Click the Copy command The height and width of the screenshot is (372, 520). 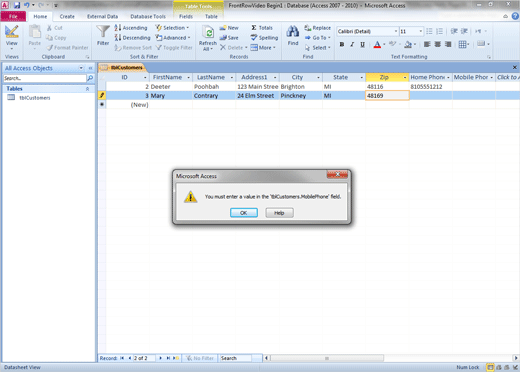(56, 38)
